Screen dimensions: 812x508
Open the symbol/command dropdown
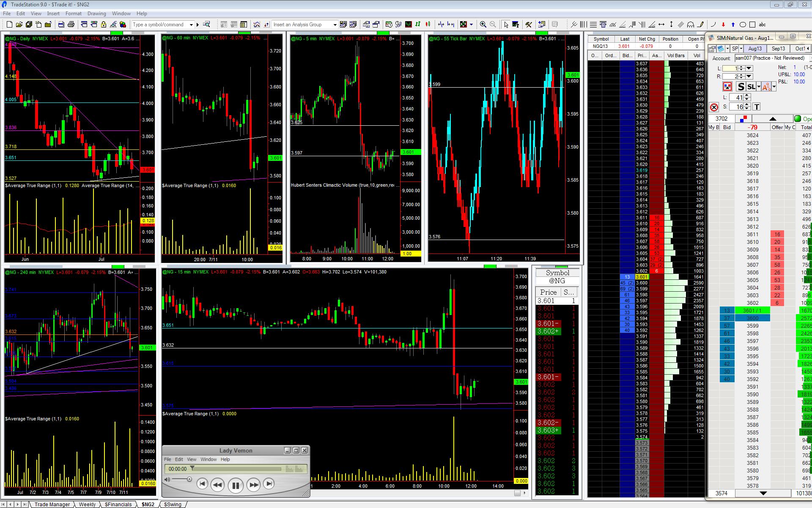[191, 25]
